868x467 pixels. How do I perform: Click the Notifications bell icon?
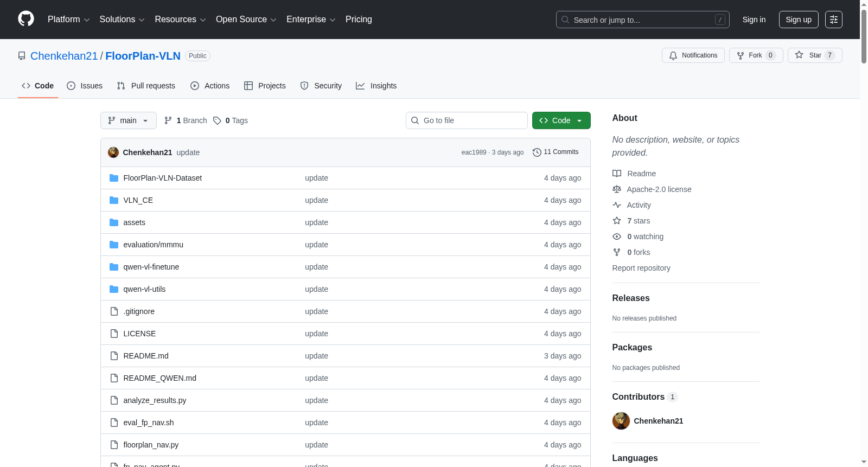pos(673,55)
